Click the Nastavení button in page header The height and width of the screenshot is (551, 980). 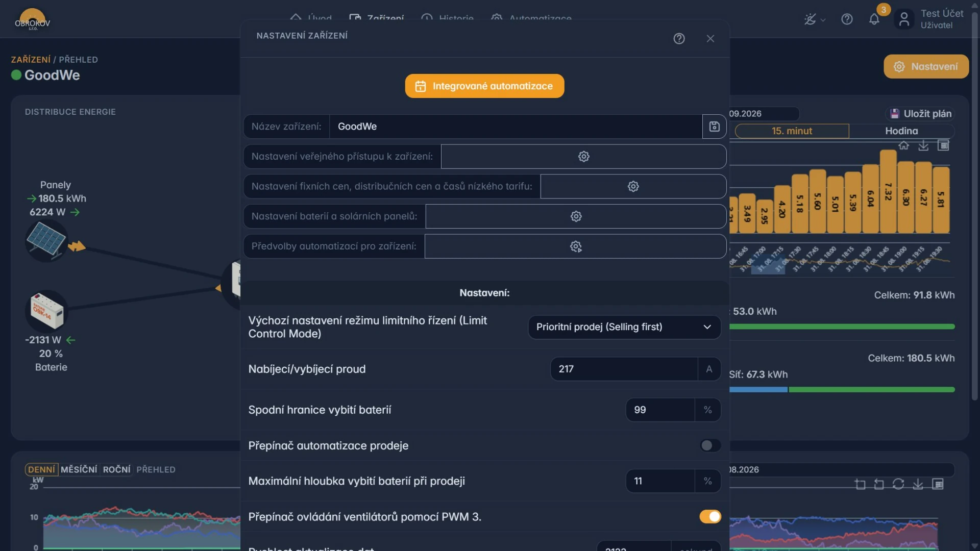click(x=926, y=67)
